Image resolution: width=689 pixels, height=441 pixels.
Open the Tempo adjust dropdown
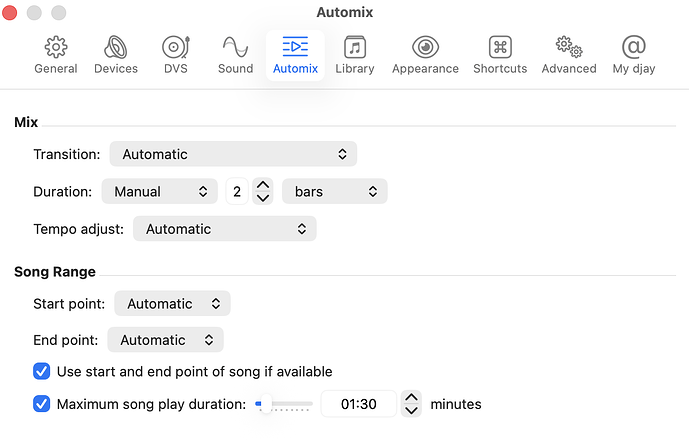pos(225,228)
